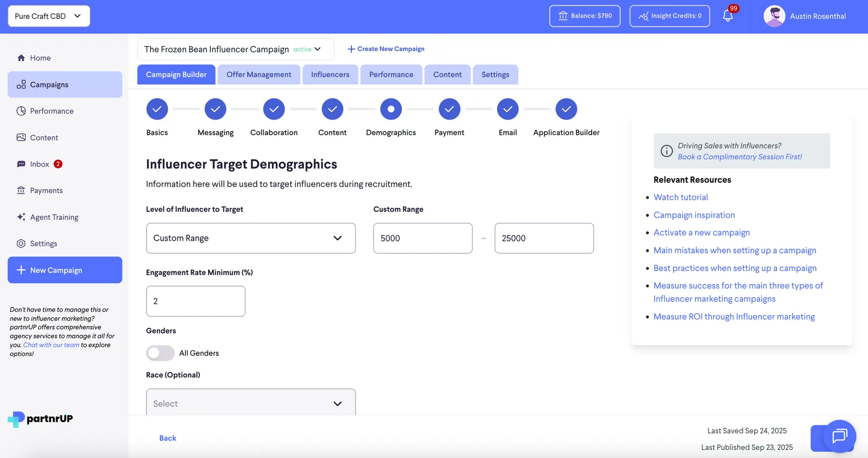
Task: Jump to the Payment step in the stepper
Action: coord(449,109)
